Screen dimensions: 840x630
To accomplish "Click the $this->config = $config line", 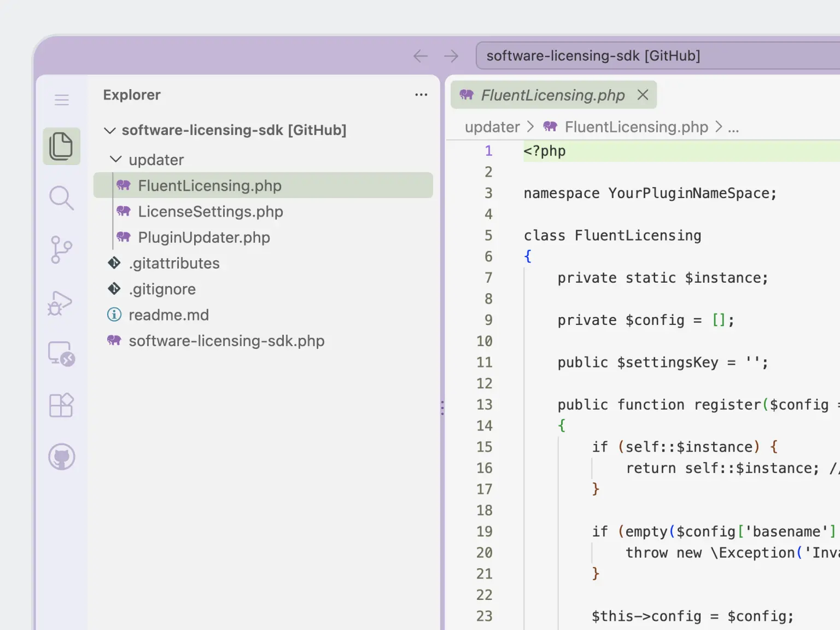I will coord(692,616).
